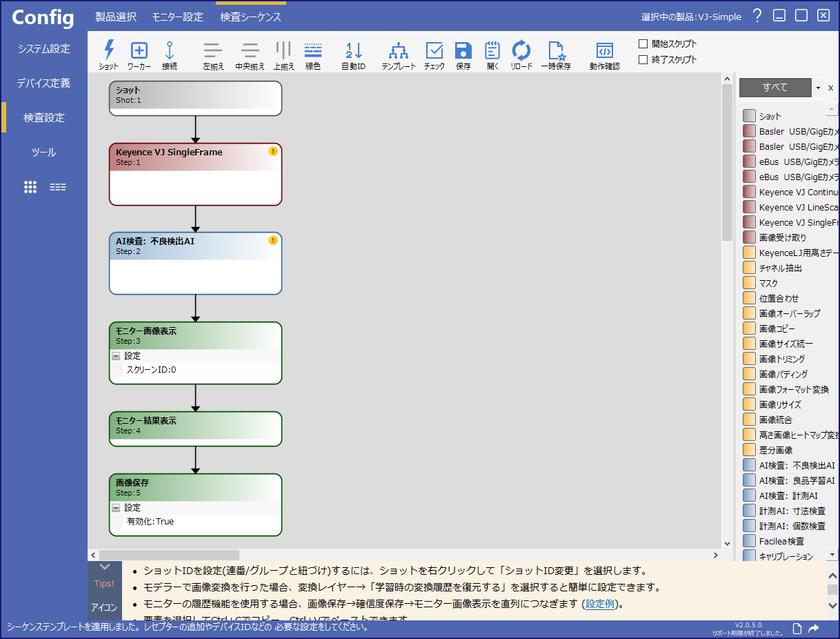Viewport: 840px width, 639px height.
Task: Switch to the list view toggle icon
Action: (x=58, y=187)
